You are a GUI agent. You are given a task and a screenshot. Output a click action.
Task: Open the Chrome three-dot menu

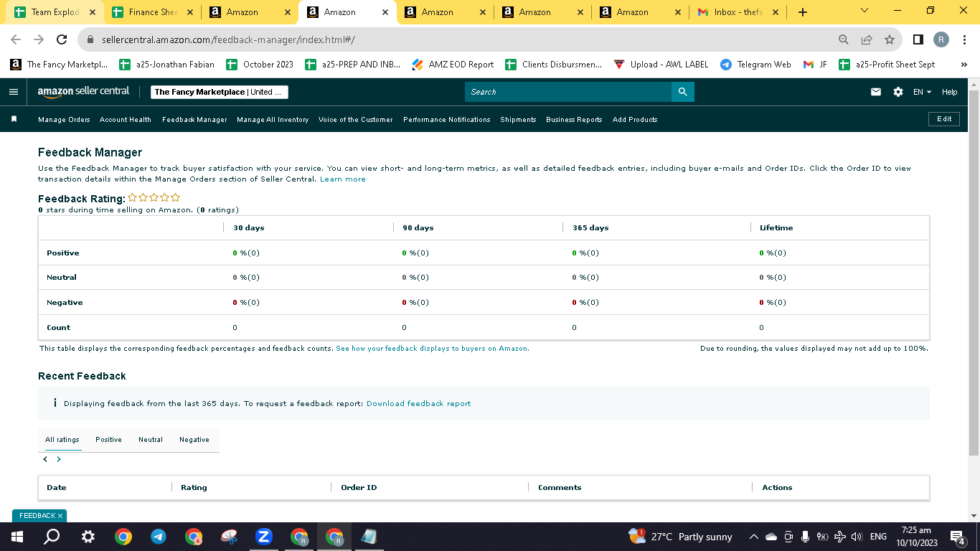(x=965, y=39)
